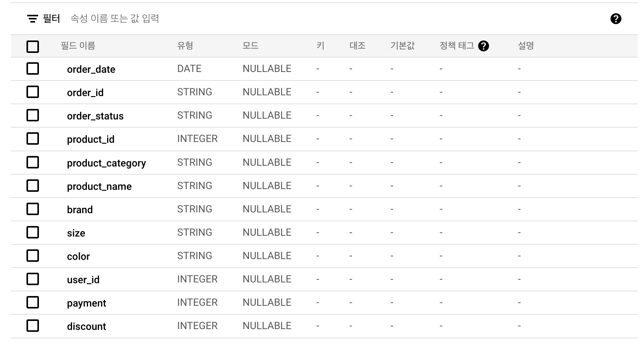
Task: Tick the size row checkbox
Action: click(33, 232)
